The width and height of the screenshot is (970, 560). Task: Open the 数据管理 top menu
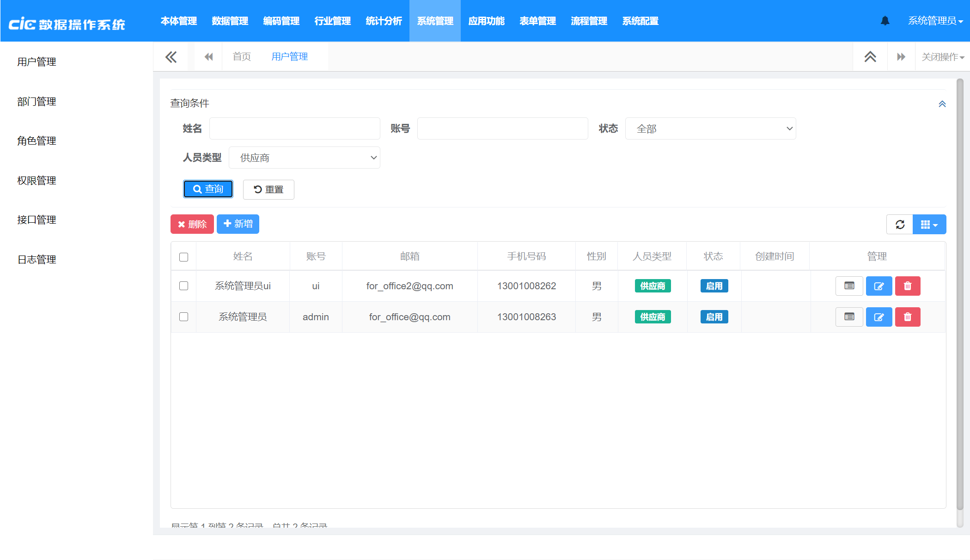click(230, 21)
